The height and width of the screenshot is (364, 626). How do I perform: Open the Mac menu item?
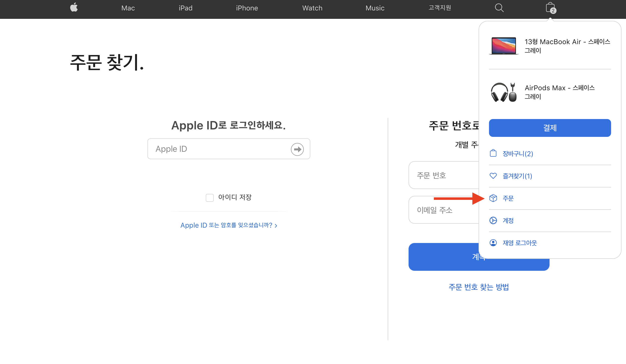(128, 8)
